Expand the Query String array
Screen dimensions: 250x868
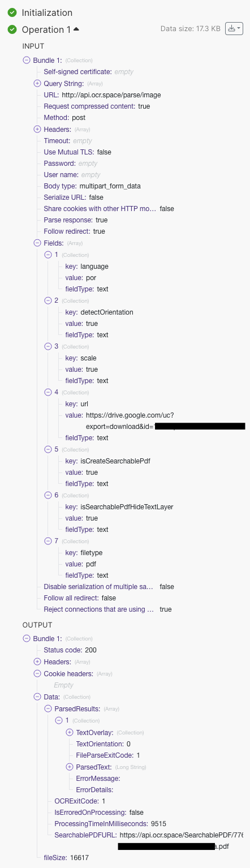(37, 84)
